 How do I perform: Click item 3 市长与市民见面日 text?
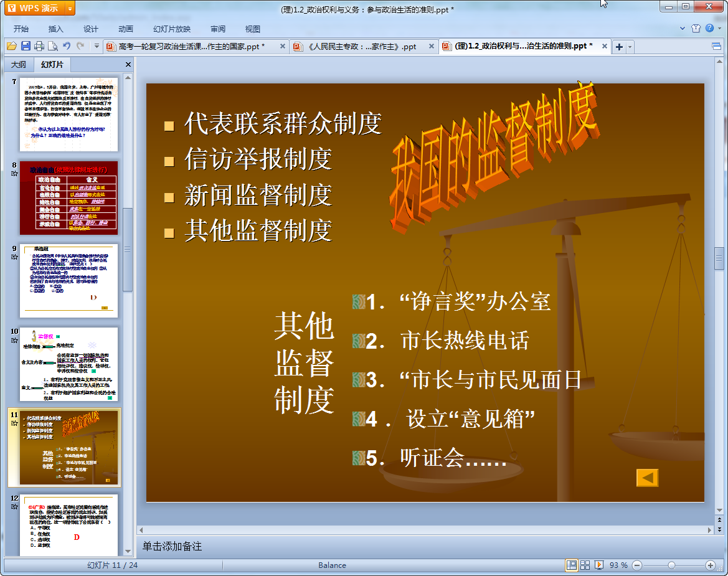[490, 380]
